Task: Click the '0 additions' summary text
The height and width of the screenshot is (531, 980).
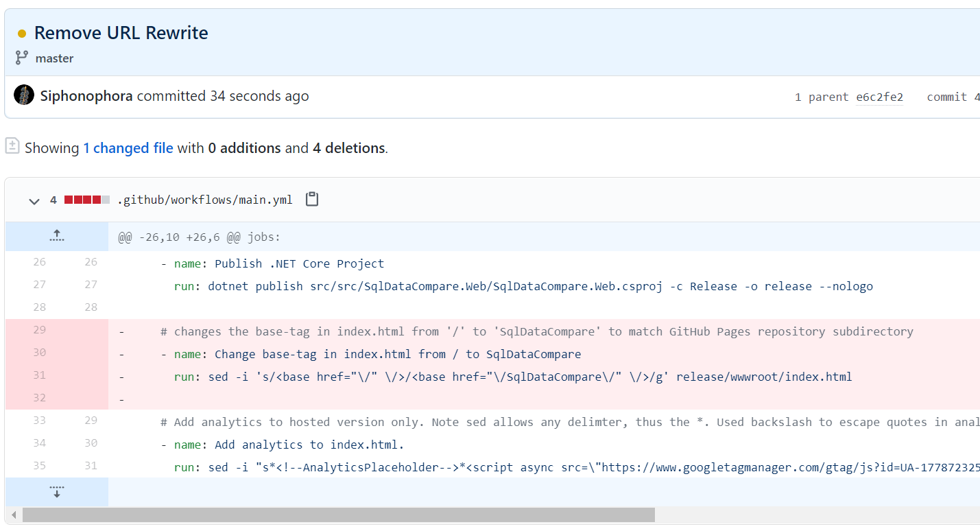Action: 244,147
